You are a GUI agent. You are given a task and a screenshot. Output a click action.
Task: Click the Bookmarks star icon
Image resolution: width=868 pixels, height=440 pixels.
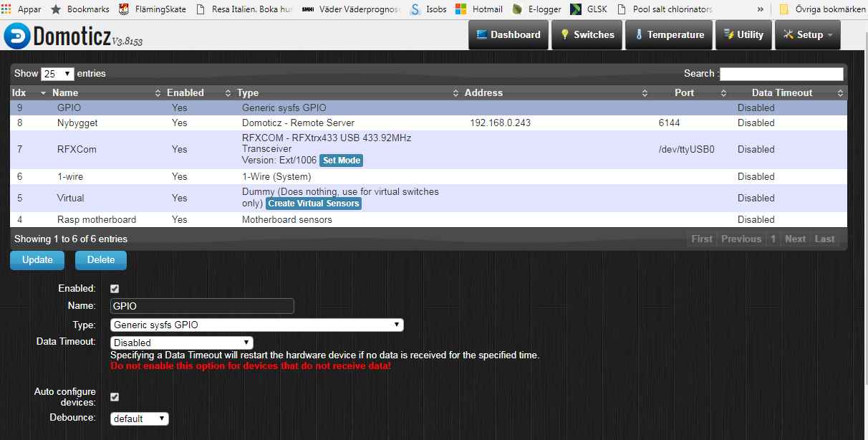click(x=56, y=10)
